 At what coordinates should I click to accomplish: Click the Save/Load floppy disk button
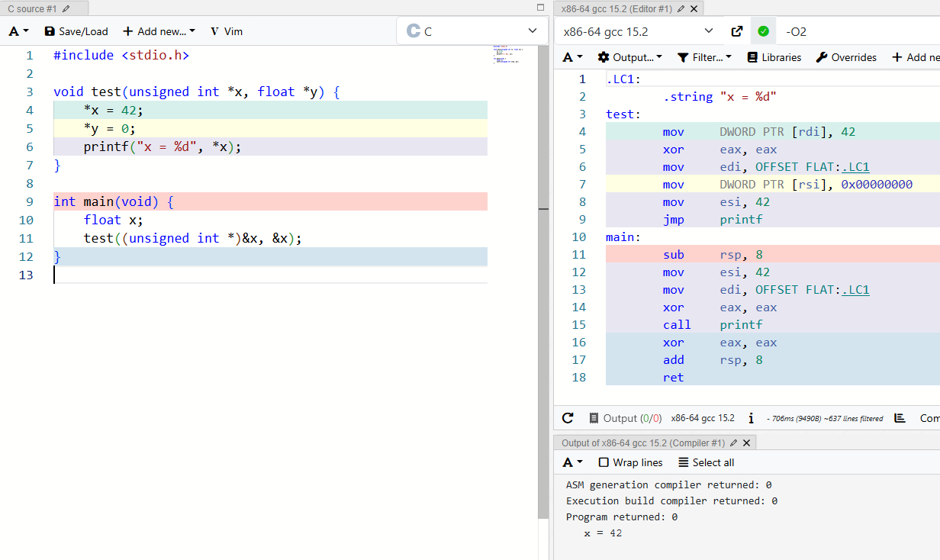(76, 31)
